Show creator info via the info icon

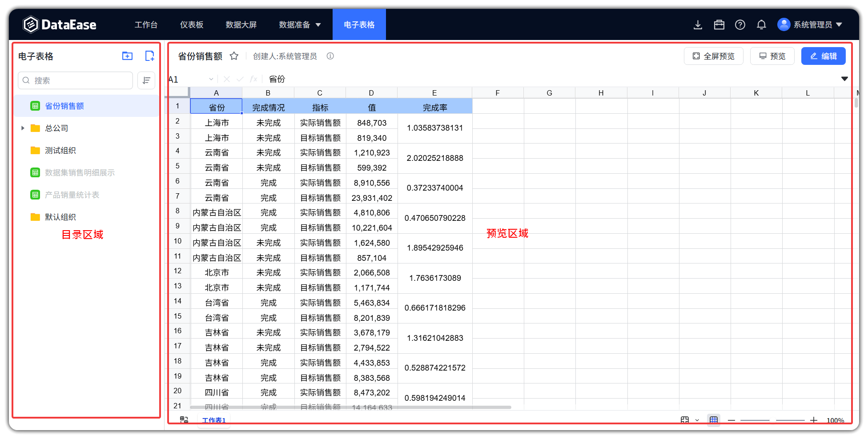click(x=330, y=56)
